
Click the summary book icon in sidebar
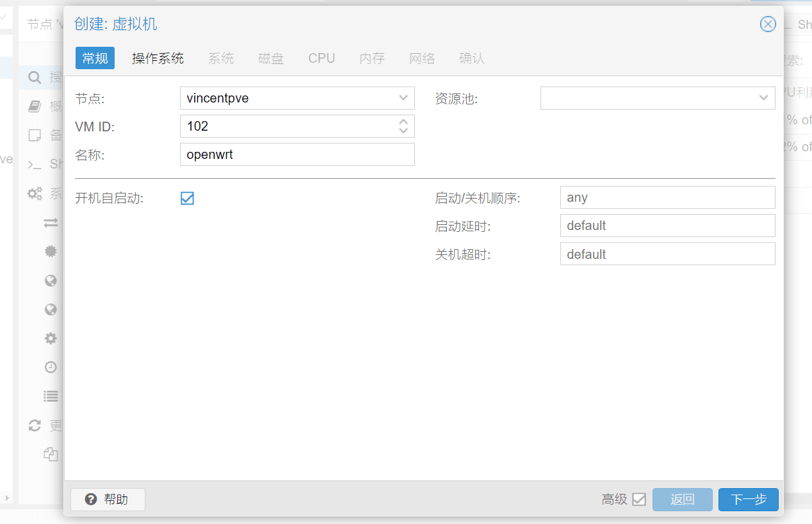pyautogui.click(x=35, y=107)
